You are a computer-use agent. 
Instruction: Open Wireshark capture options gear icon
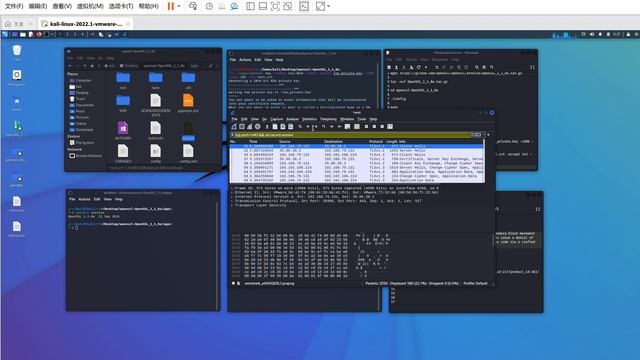point(258,127)
